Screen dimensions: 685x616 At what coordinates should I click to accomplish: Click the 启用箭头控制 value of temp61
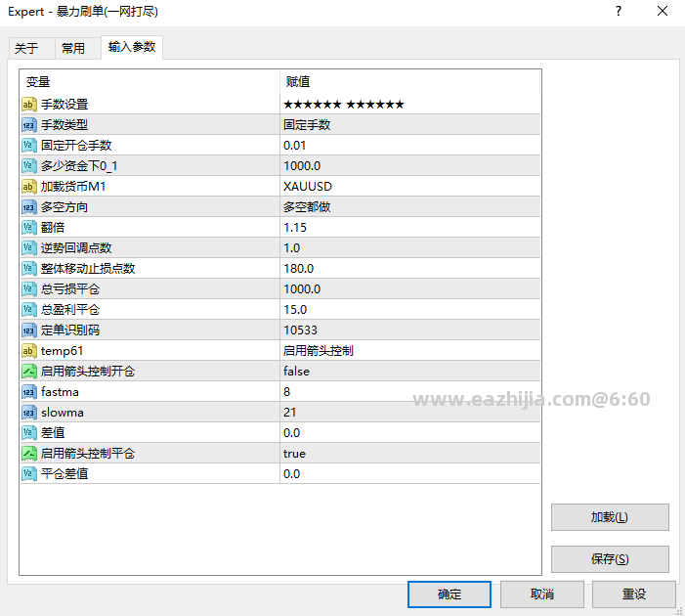click(319, 351)
